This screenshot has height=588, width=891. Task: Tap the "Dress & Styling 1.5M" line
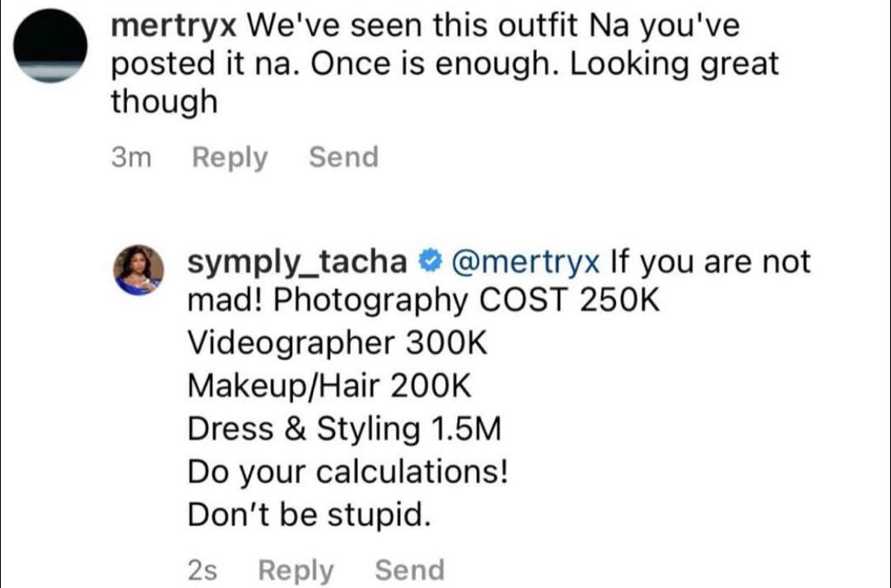click(345, 429)
